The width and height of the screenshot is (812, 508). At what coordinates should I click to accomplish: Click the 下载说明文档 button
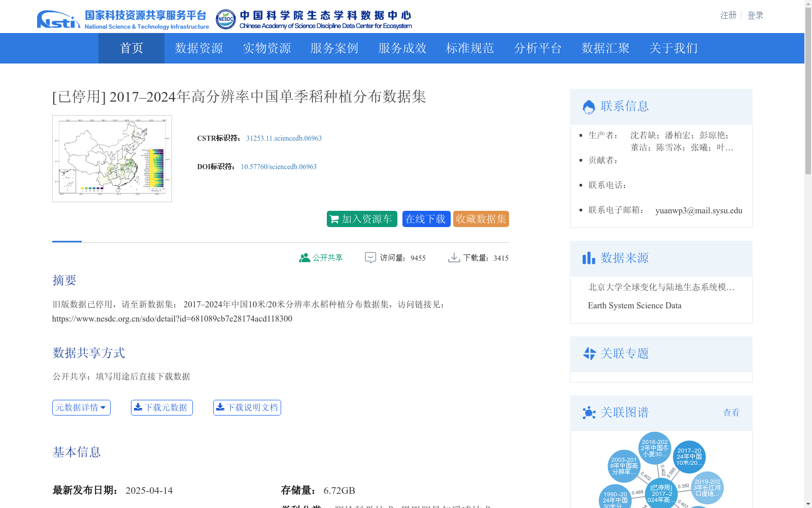(247, 407)
